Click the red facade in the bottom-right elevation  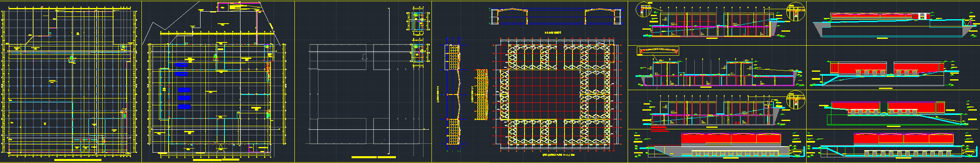[903, 139]
